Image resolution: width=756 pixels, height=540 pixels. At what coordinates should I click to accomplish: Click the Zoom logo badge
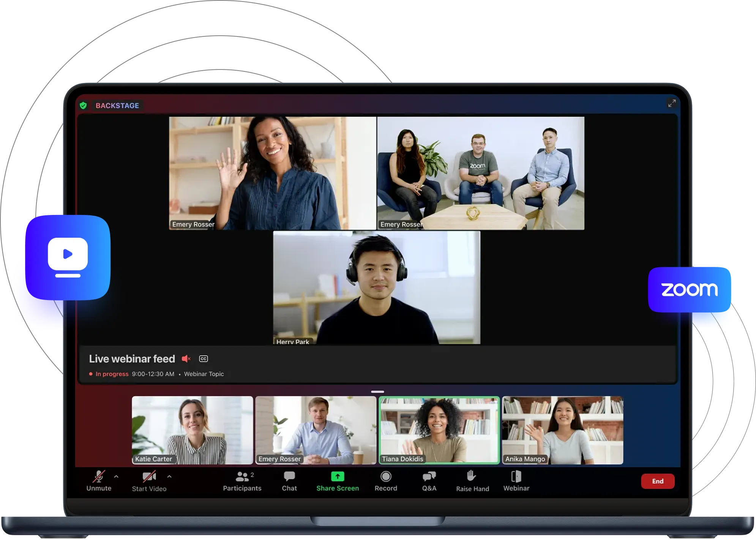690,290
